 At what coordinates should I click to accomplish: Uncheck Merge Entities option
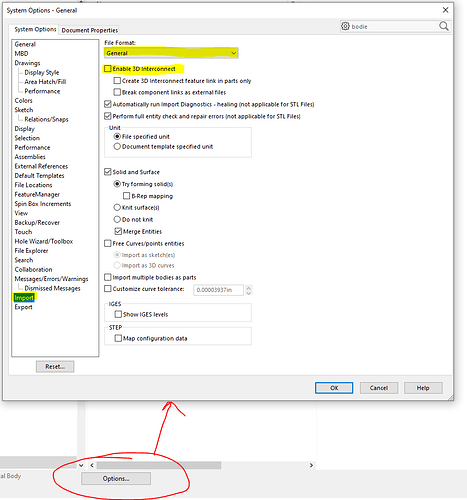(x=118, y=231)
